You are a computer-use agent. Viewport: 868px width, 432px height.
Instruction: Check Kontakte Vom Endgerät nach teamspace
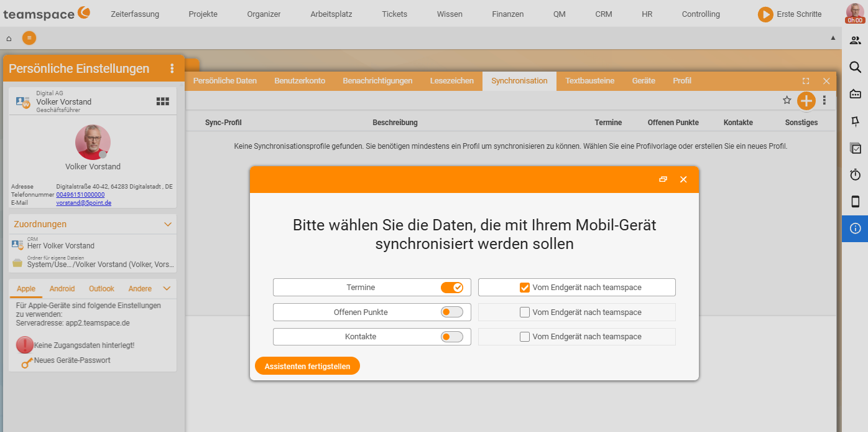click(525, 337)
